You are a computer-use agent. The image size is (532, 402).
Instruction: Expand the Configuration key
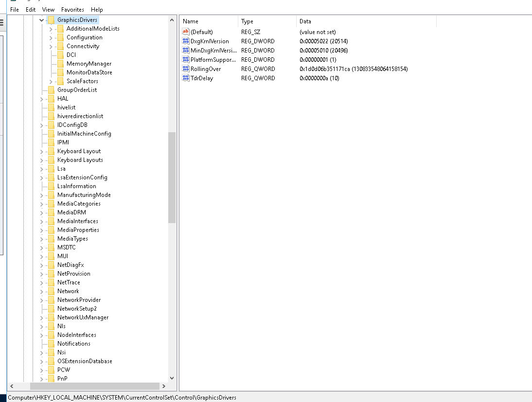51,38
